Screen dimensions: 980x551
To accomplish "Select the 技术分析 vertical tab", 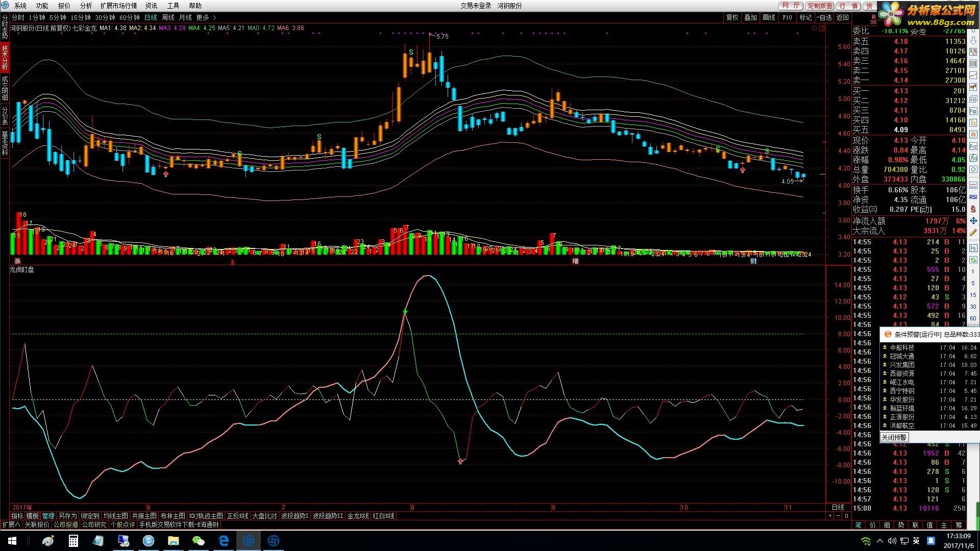I will coord(5,57).
